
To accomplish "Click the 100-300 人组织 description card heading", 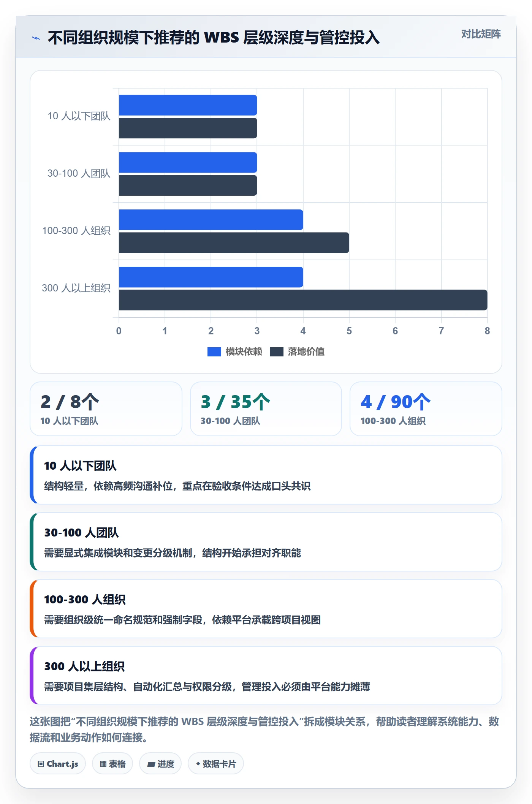I will pos(85,600).
